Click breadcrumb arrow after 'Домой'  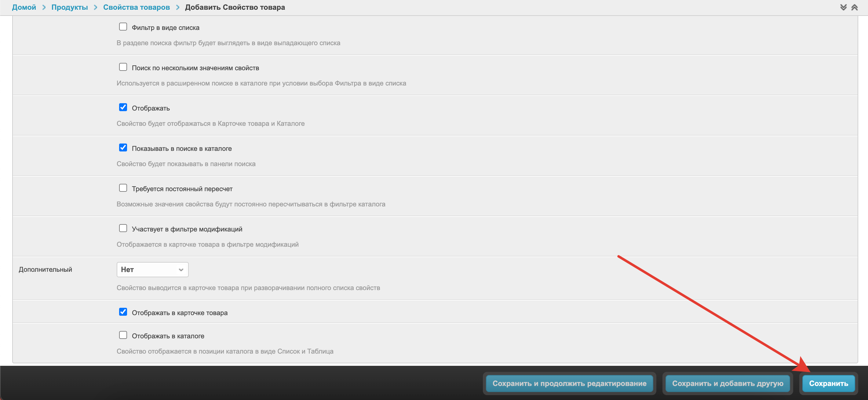coord(44,7)
